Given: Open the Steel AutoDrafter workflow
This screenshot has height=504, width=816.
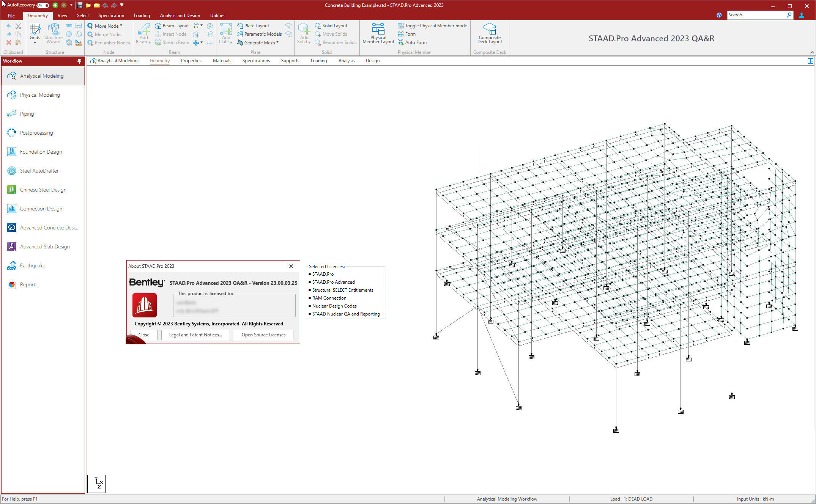Looking at the screenshot, I should pyautogui.click(x=43, y=171).
